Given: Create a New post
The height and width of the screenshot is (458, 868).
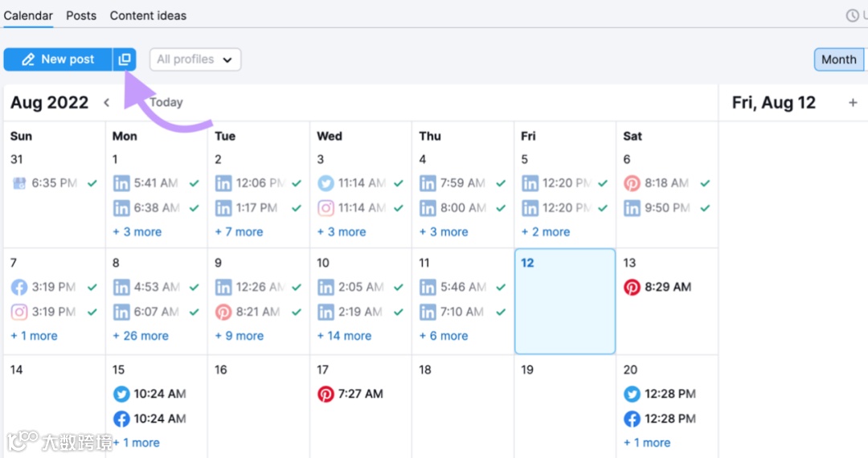Looking at the screenshot, I should tap(58, 59).
